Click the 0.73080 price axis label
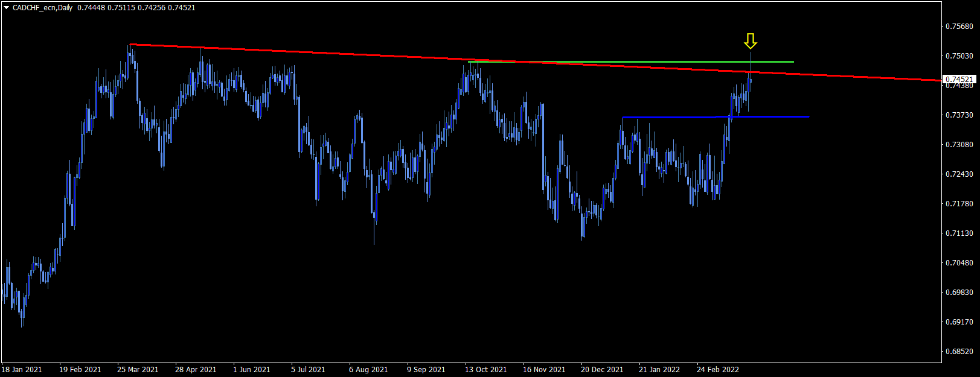Viewport: 980px width, 377px height. click(959, 145)
